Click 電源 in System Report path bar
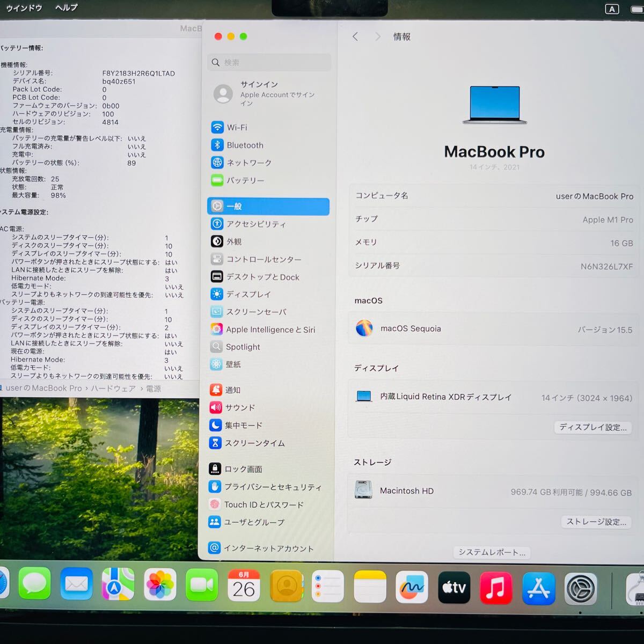Image resolution: width=644 pixels, height=644 pixels. click(x=153, y=389)
